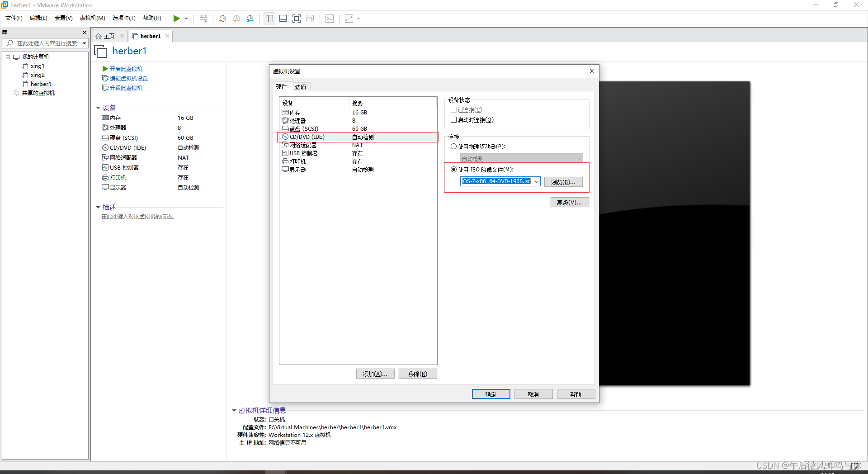Toggle the thumbnail bar view icon
The image size is (868, 474).
click(x=283, y=19)
